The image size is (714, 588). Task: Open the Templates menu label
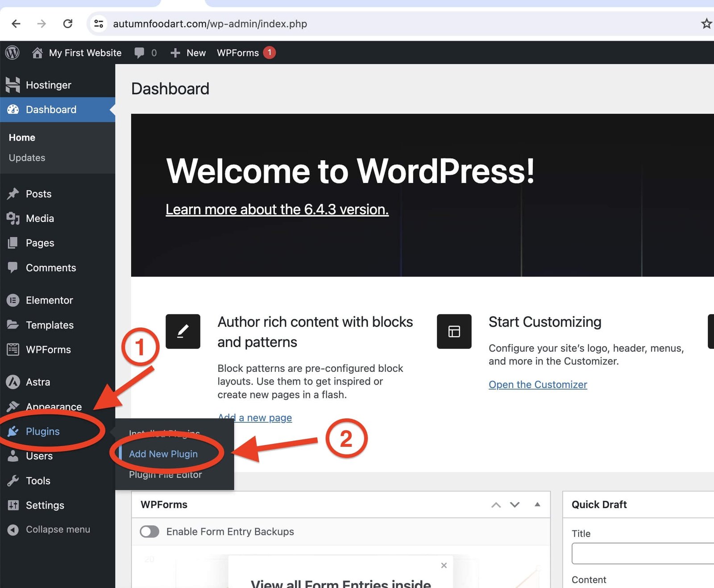pyautogui.click(x=50, y=325)
